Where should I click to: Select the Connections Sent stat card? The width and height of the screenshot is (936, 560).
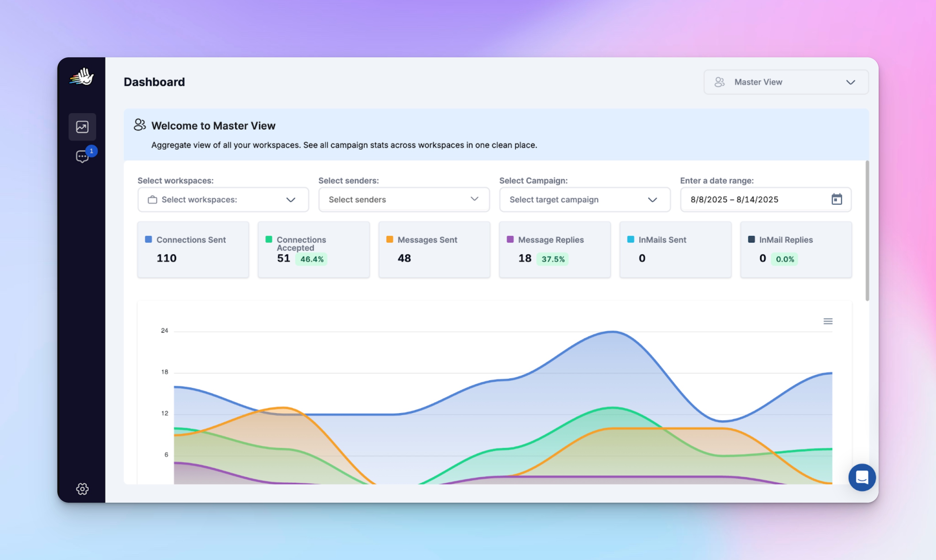pyautogui.click(x=193, y=250)
